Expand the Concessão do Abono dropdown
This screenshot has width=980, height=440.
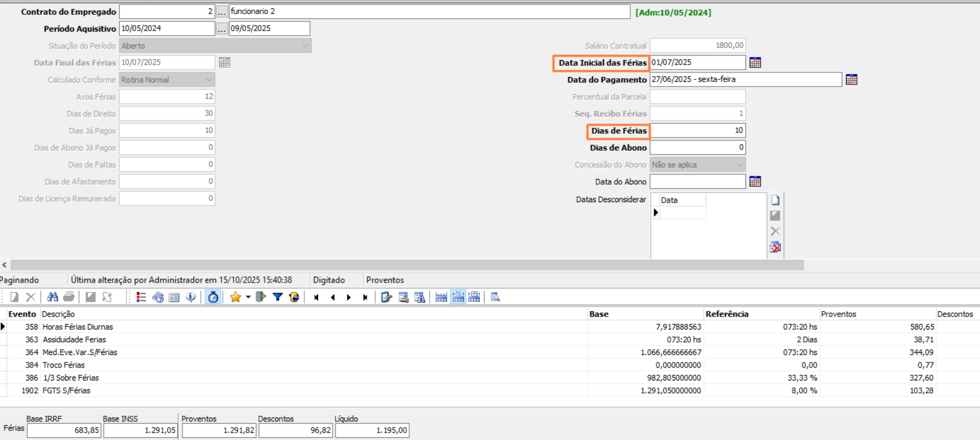tap(739, 165)
